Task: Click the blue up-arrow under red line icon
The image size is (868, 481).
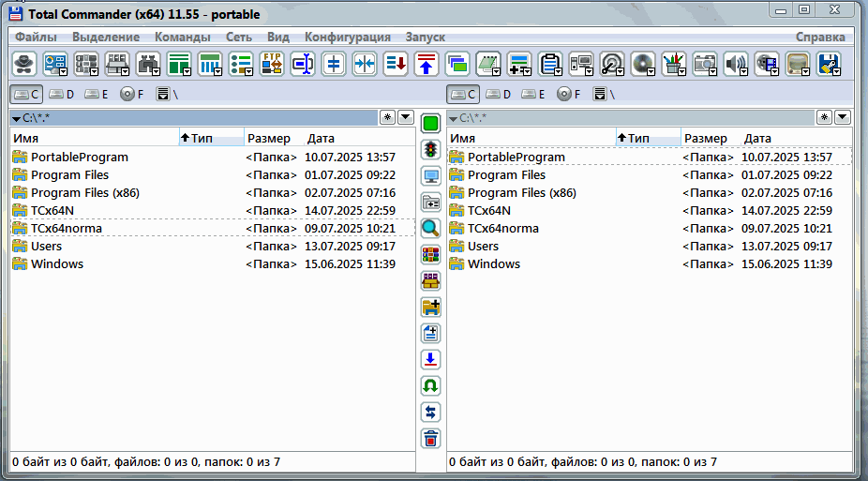Action: 427,64
